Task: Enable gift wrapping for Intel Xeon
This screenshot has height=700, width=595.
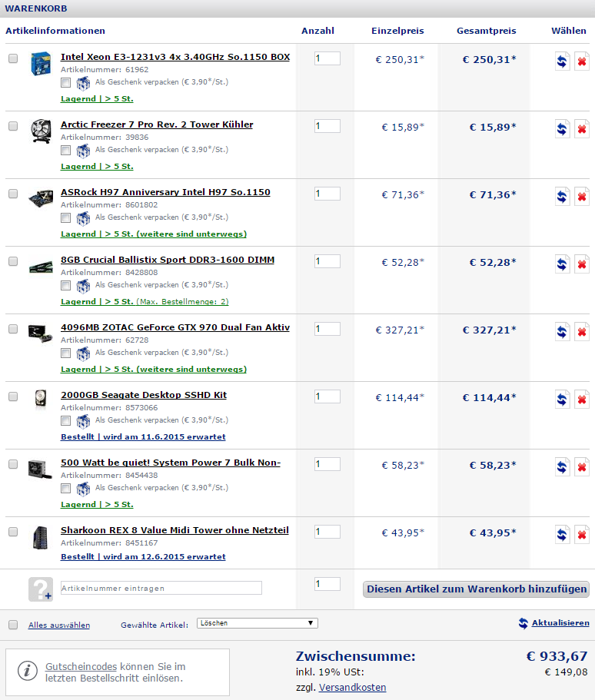Action: point(65,82)
